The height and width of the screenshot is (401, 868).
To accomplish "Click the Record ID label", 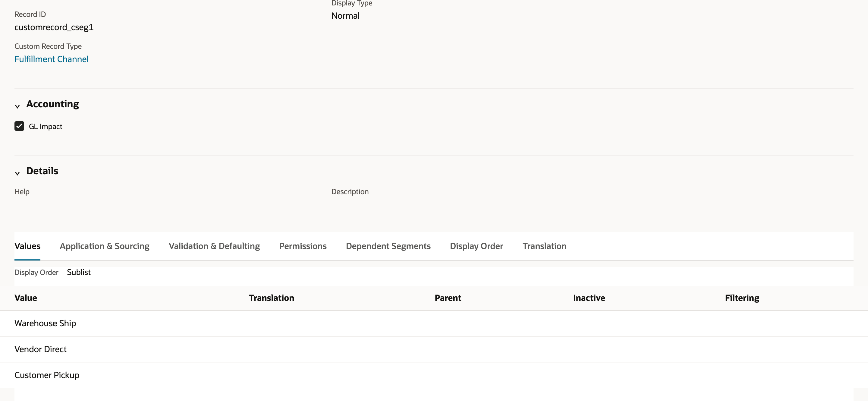I will pos(30,14).
